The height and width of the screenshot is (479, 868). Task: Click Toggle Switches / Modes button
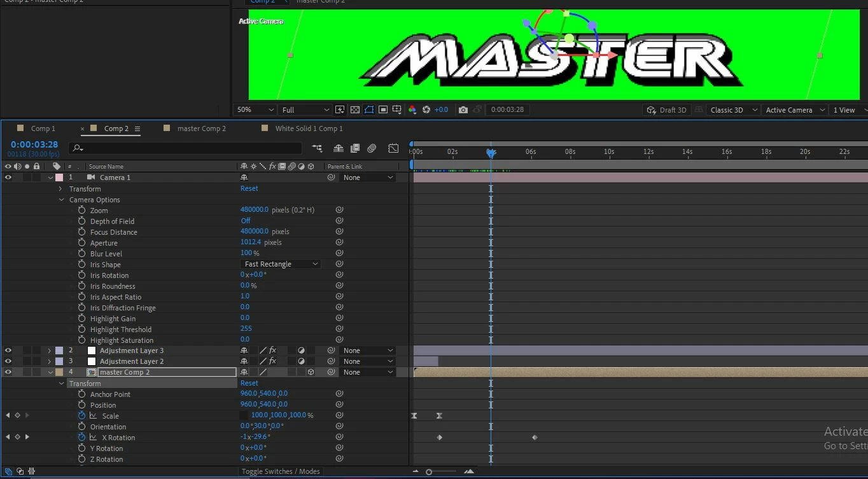coord(281,471)
